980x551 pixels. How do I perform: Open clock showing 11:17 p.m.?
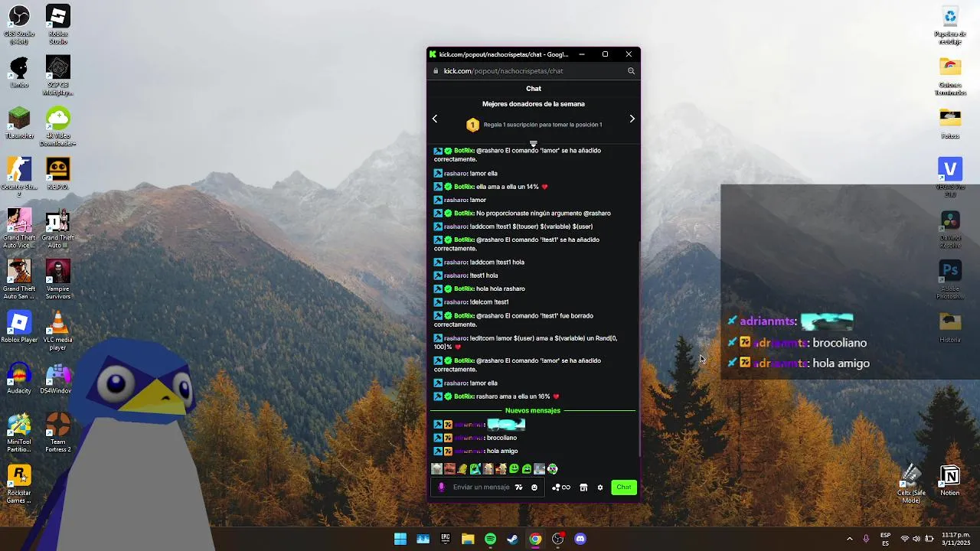pos(956,539)
